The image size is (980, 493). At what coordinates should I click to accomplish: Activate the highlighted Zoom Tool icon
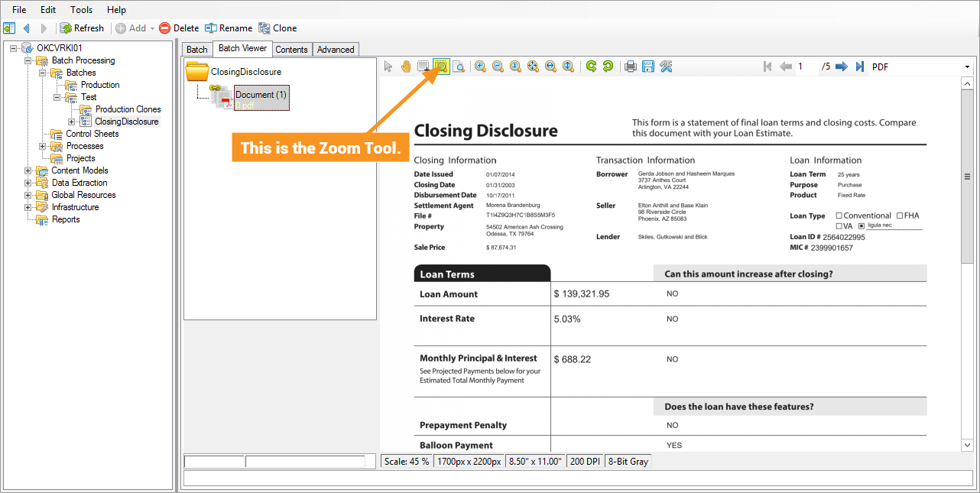(x=441, y=66)
